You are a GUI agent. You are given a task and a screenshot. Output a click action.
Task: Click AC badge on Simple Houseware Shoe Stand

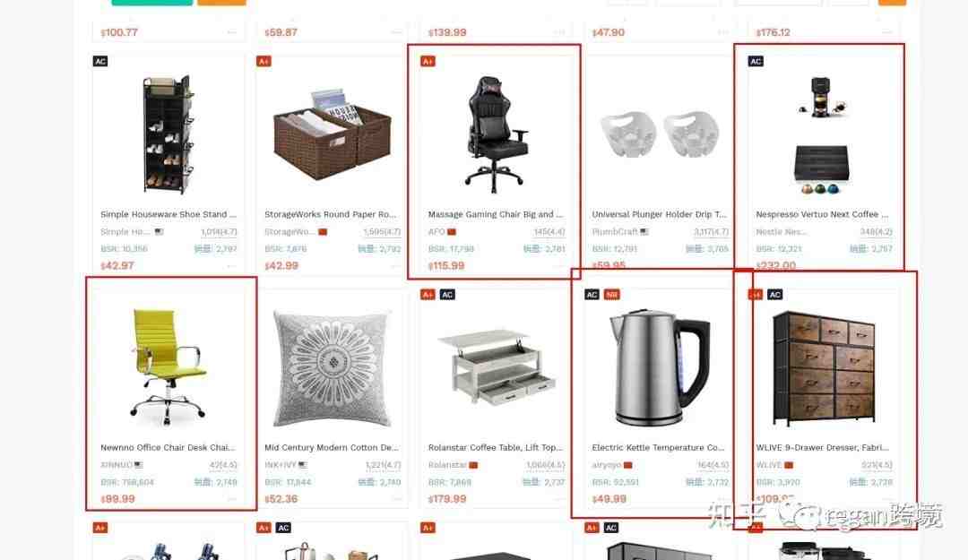tap(100, 61)
